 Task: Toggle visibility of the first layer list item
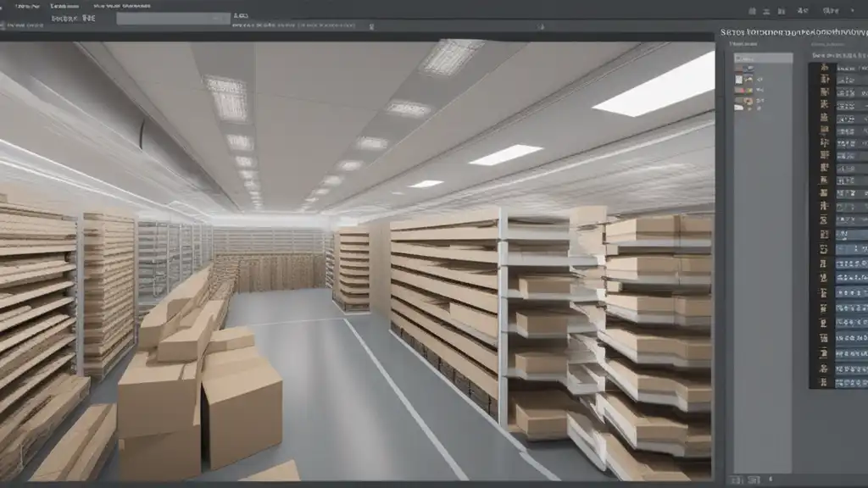739,67
